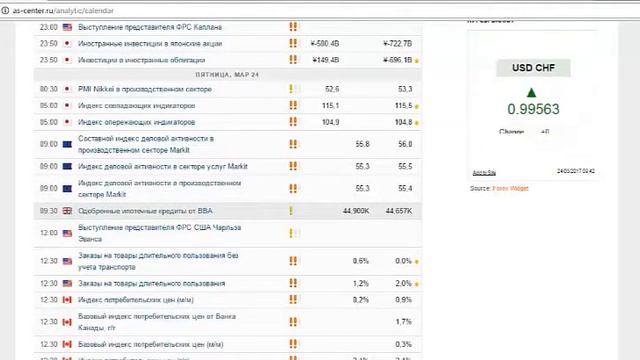Open event Инвестиции в иностранные облигации
The width and height of the screenshot is (640, 360).
(x=141, y=60)
